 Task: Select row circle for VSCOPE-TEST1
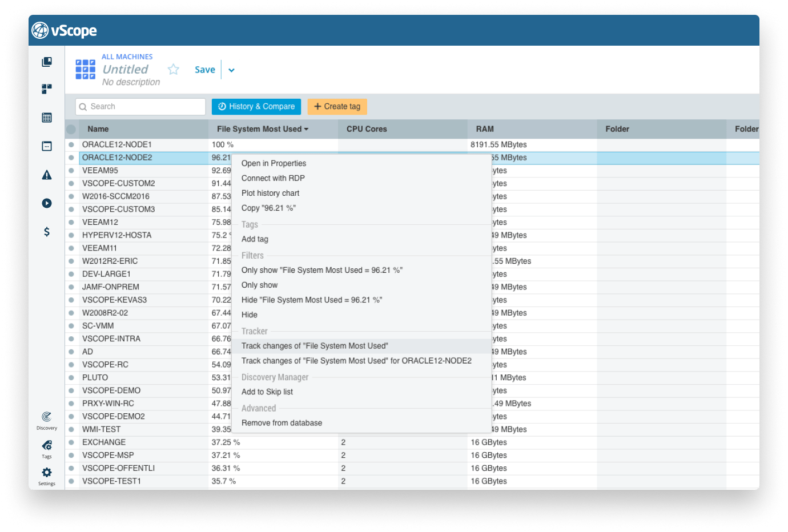(x=71, y=481)
